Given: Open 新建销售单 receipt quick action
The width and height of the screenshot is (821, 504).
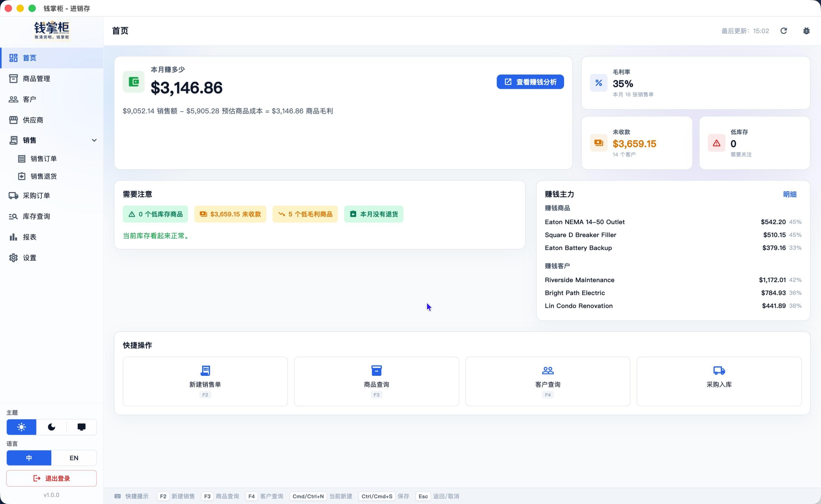Looking at the screenshot, I should [205, 381].
